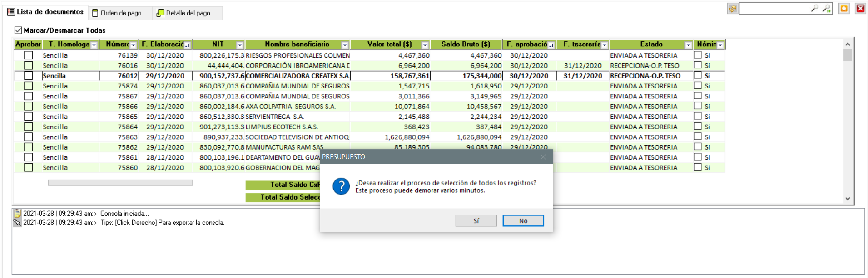Toggle Marcar/Desmarcar Todas checkbox
Screen dimensions: 868x278
coord(18,30)
